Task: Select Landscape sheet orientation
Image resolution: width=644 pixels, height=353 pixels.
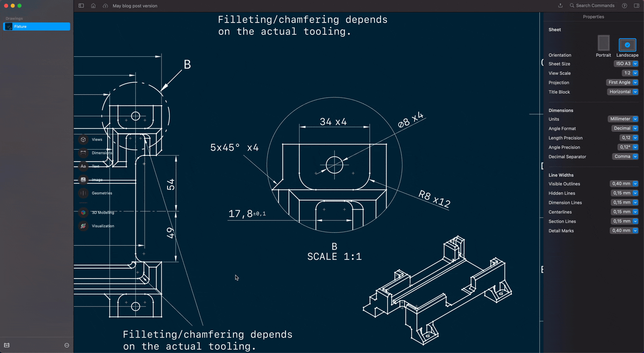Action: point(627,45)
